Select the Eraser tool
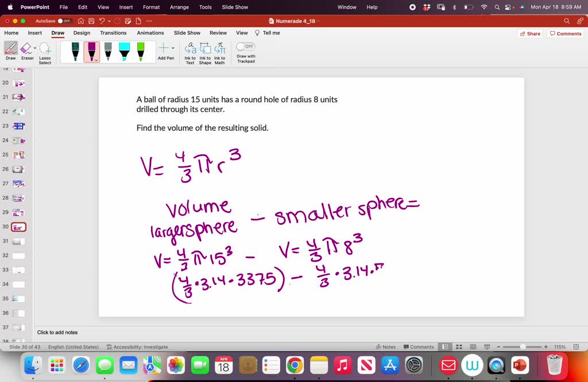Image resolution: width=588 pixels, height=382 pixels. point(26,50)
